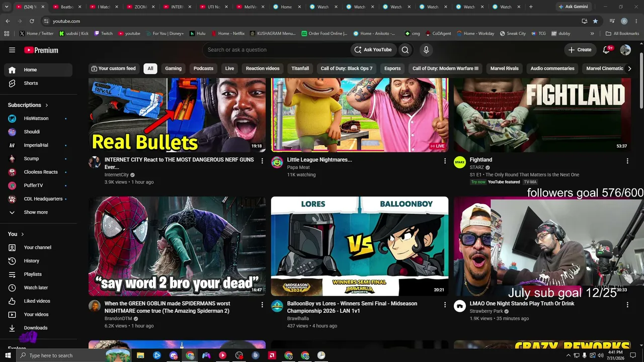Reload the page in browser
Image resolution: width=644 pixels, height=362 pixels.
click(32, 21)
